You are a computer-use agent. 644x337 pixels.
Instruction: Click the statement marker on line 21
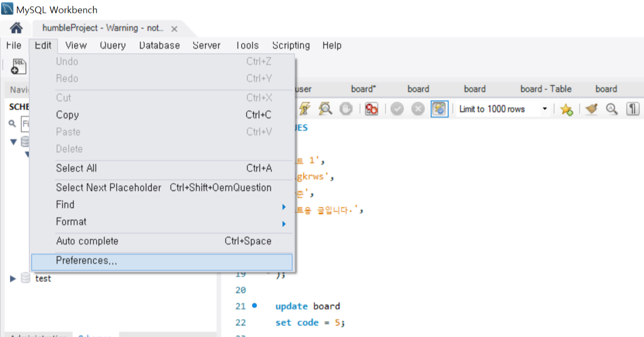click(254, 306)
